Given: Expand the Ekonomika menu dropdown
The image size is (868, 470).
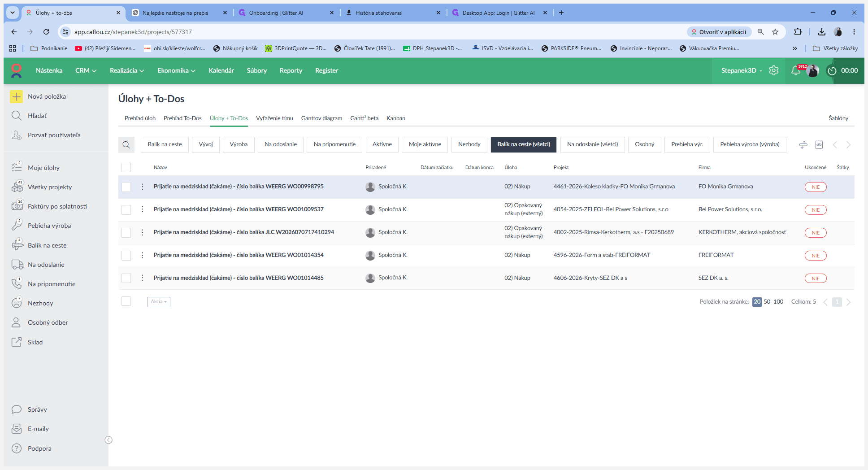Looking at the screenshot, I should click(176, 70).
